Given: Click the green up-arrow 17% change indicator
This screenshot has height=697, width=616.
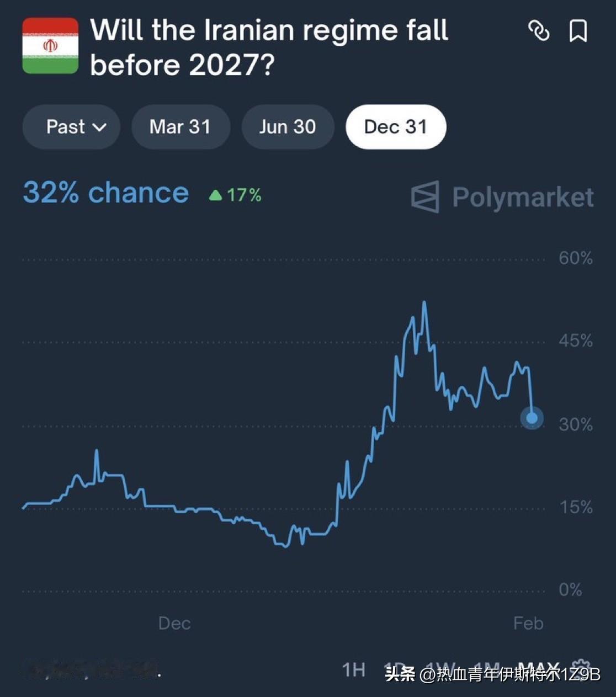Looking at the screenshot, I should tap(235, 195).
